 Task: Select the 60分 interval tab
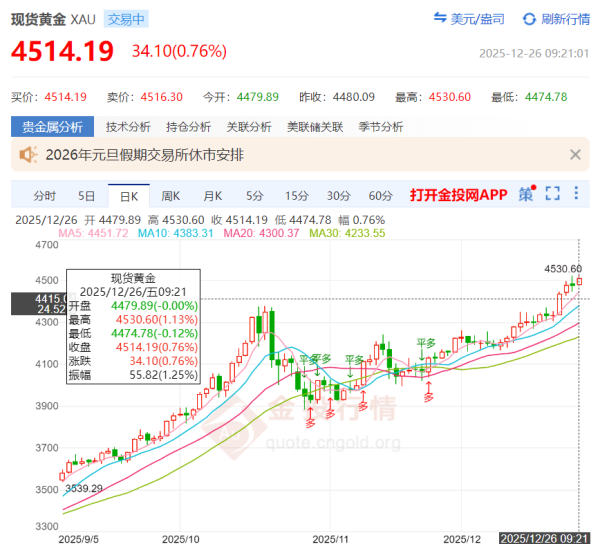(381, 196)
